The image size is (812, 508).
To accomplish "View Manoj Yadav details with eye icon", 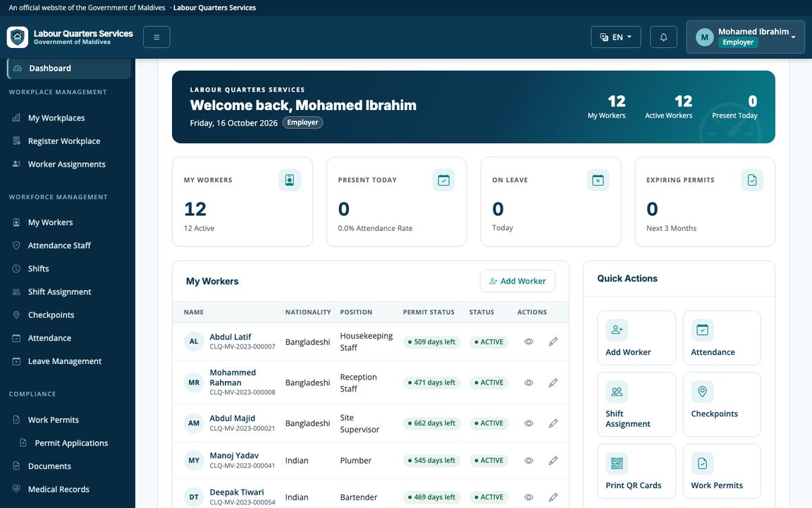I will pos(529,460).
